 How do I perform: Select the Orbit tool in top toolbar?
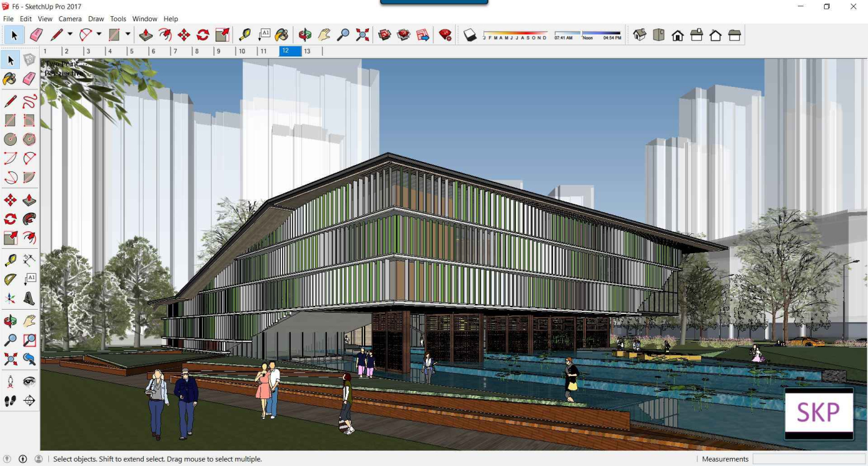(304, 35)
